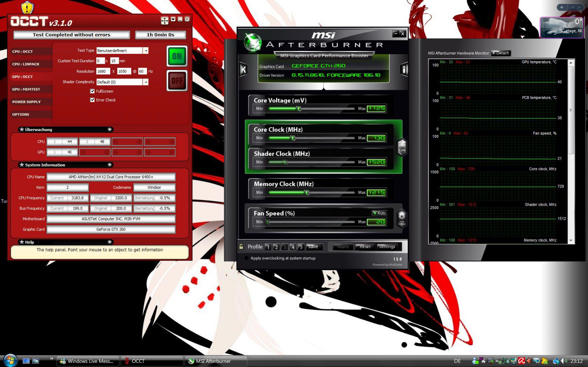This screenshot has height=367, width=588.
Task: Select Afterburner profile 2
Action: 276,247
